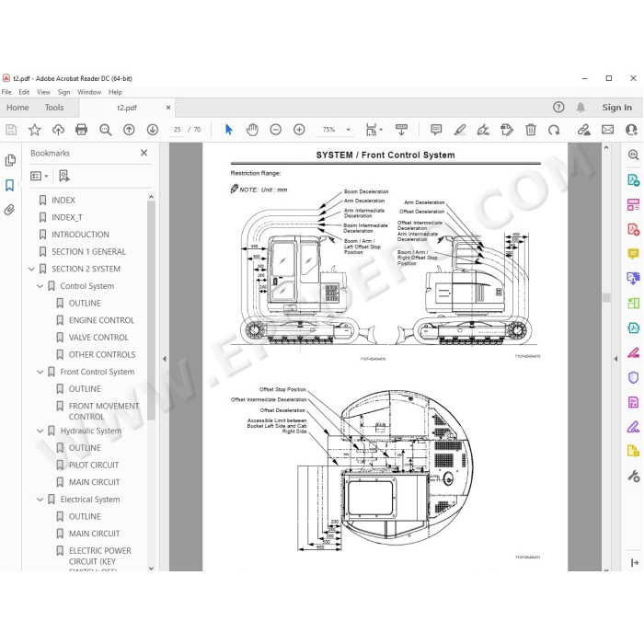Share a link to file

click(583, 130)
